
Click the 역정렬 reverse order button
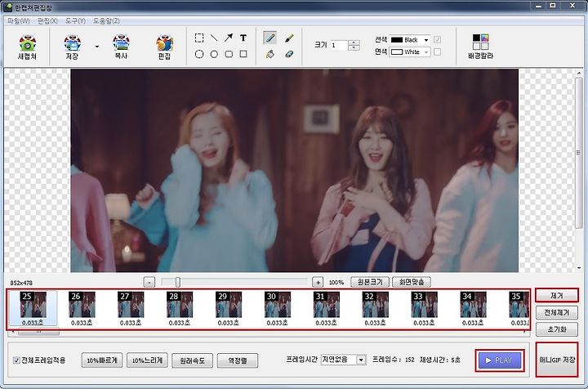(238, 360)
